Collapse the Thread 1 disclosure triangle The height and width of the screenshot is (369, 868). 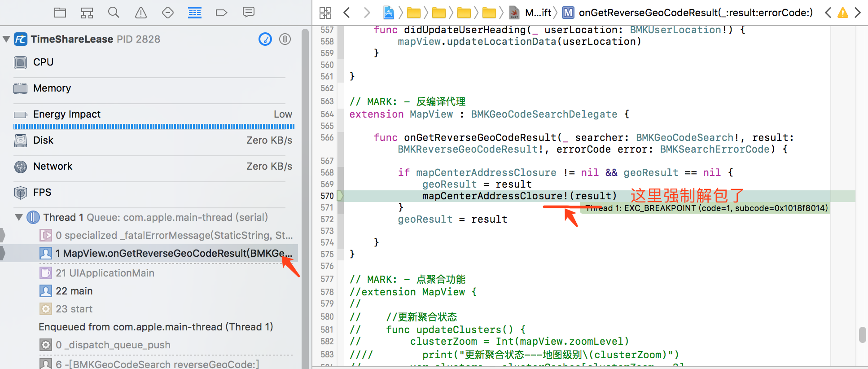19,217
